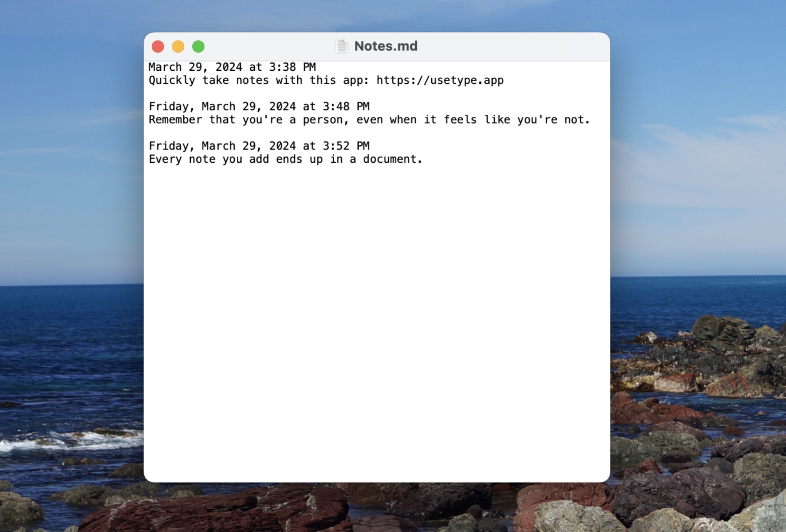
Task: Click the empty title bar area right of Notes.md
Action: pyautogui.click(x=511, y=46)
